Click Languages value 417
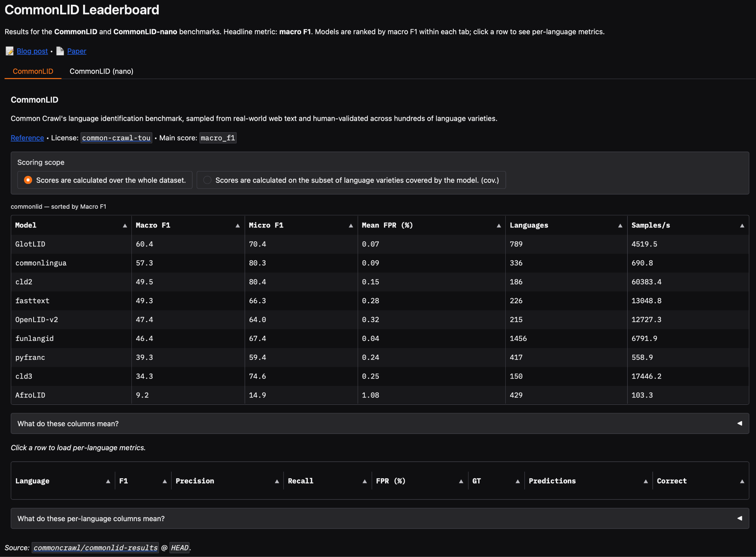The height and width of the screenshot is (557, 756). point(516,357)
